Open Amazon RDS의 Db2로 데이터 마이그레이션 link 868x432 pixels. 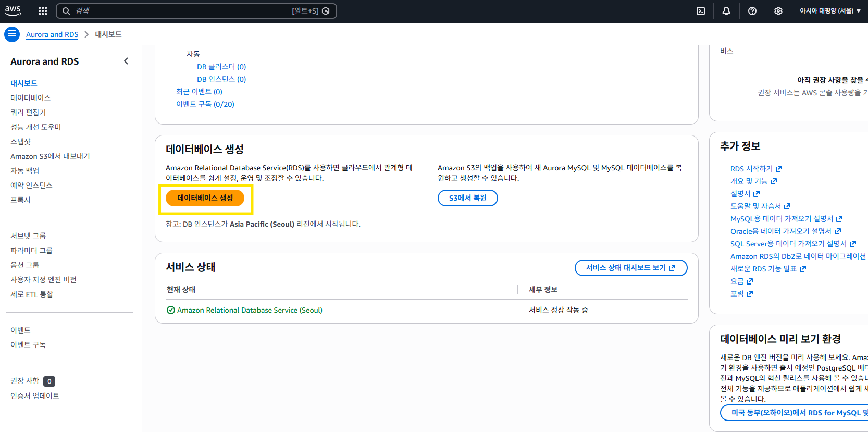pos(798,256)
